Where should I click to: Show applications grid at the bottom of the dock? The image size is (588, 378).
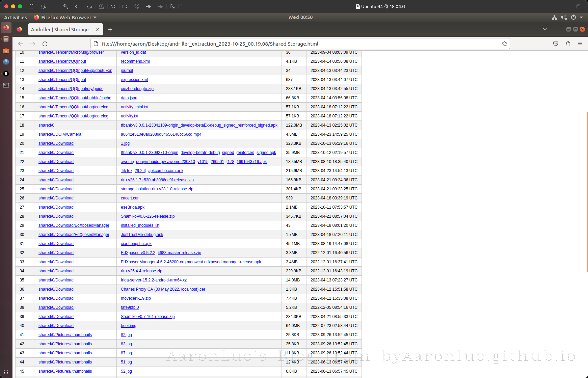click(6, 372)
